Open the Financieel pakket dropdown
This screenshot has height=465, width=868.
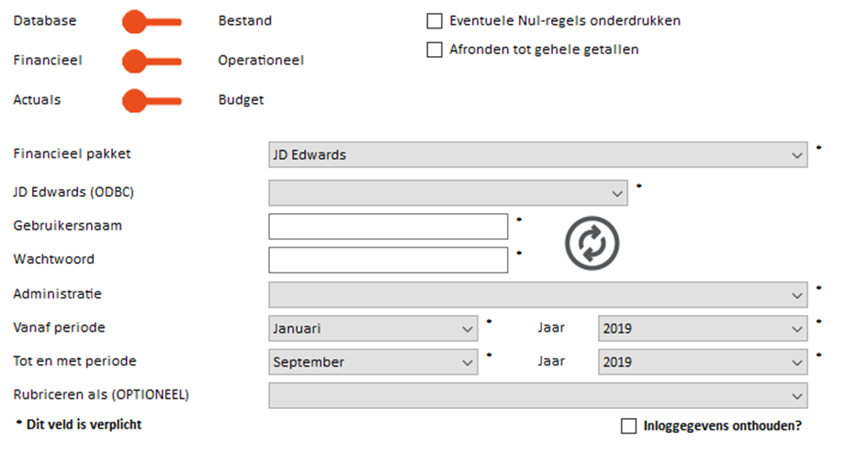pos(537,154)
